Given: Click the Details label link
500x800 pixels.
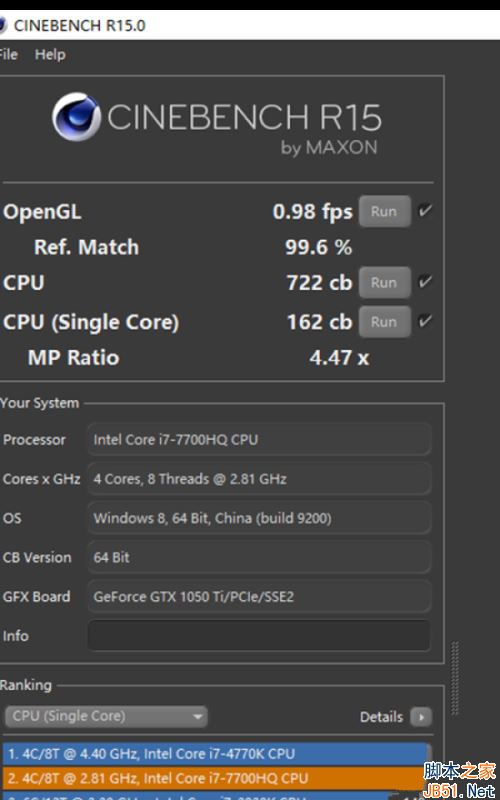Looking at the screenshot, I should click(x=381, y=717).
